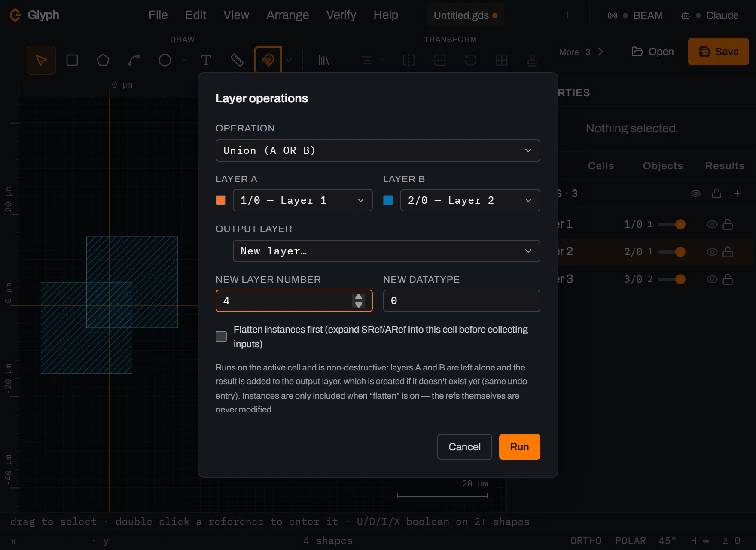
Task: Open the Operation dropdown showing Union
Action: tap(378, 150)
